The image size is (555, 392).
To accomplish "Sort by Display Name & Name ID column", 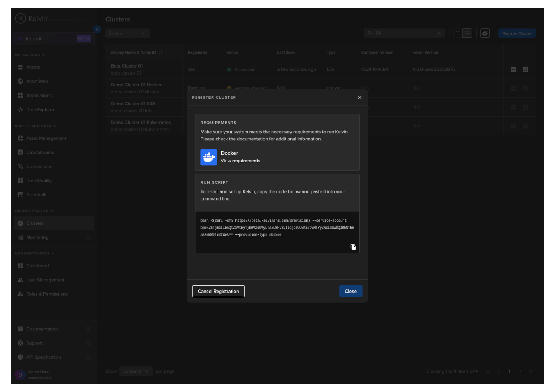I will [x=136, y=52].
